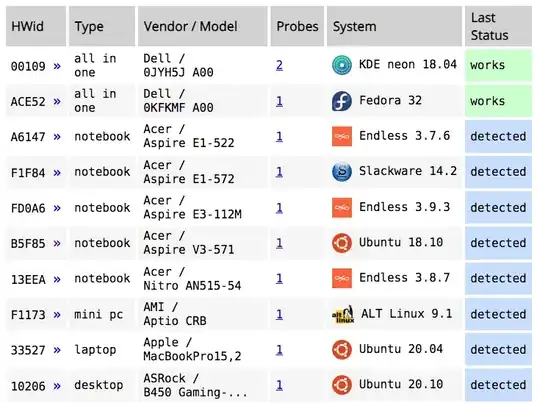Click the Slackware 14.2 logo icon
Screen dimensions: 540x403
pos(342,172)
